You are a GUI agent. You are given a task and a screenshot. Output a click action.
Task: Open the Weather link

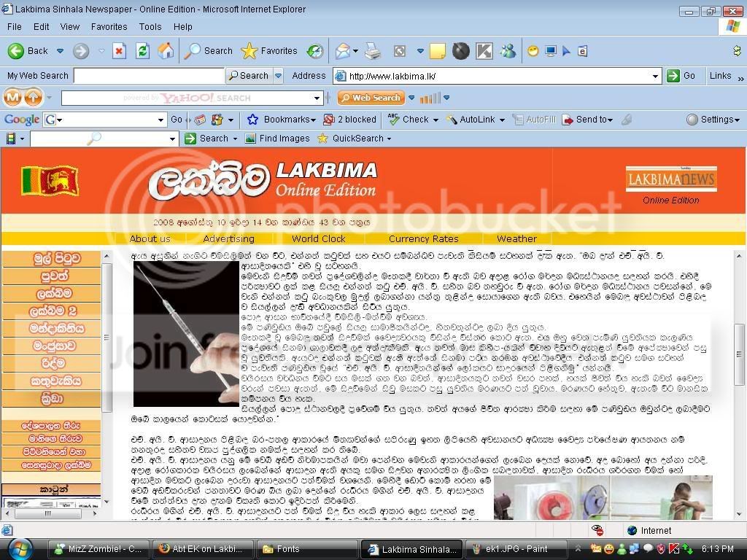pyautogui.click(x=516, y=239)
